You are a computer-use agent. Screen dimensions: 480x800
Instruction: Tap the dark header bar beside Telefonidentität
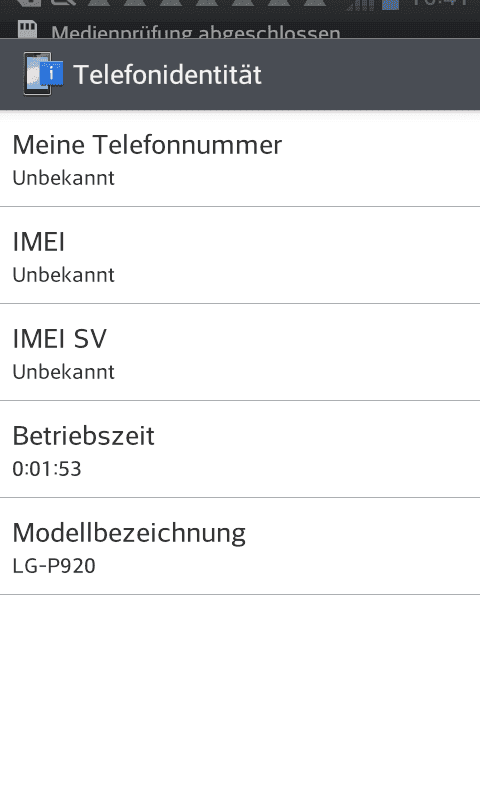click(371, 74)
